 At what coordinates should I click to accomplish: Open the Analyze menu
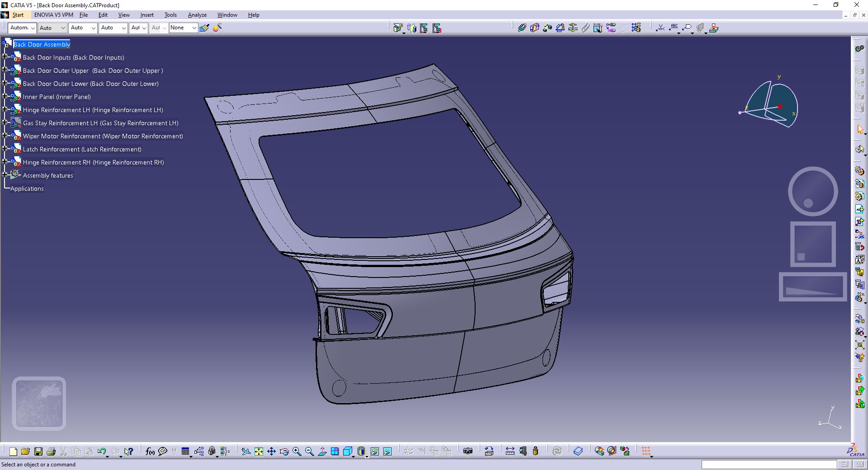(197, 15)
